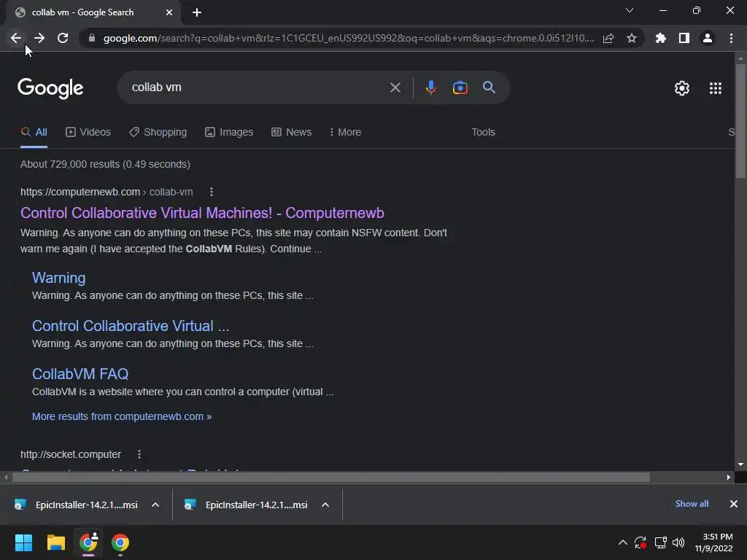Select the All results tab
The height and width of the screenshot is (560, 747).
pos(34,133)
